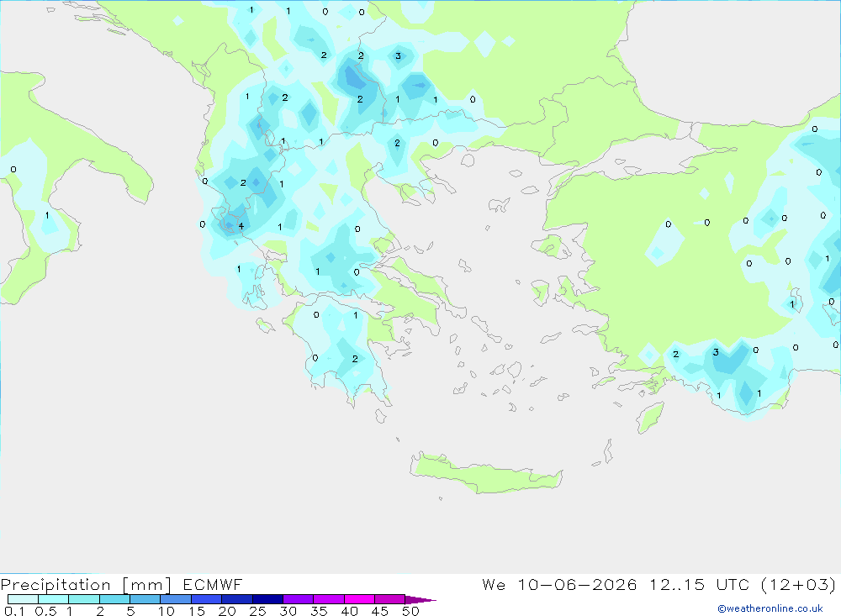Click the 'Precipitation [mm] ECMWF' title text

tap(121, 584)
